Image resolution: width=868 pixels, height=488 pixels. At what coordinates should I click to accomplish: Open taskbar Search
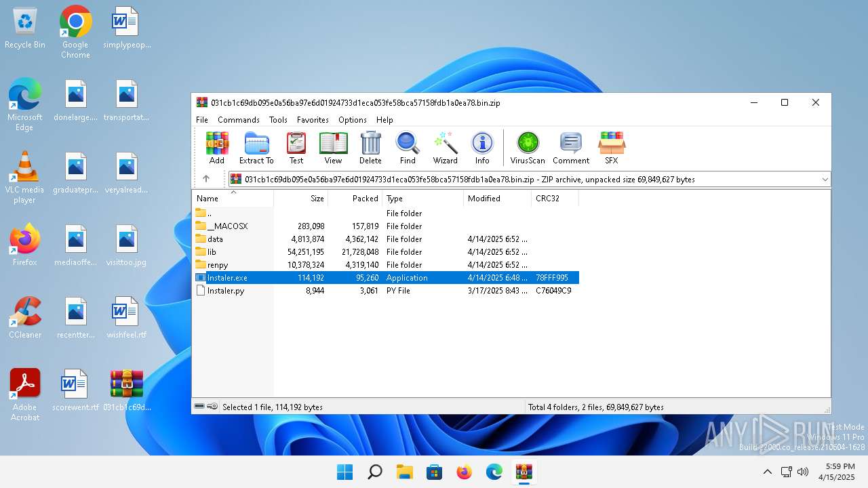click(x=374, y=472)
